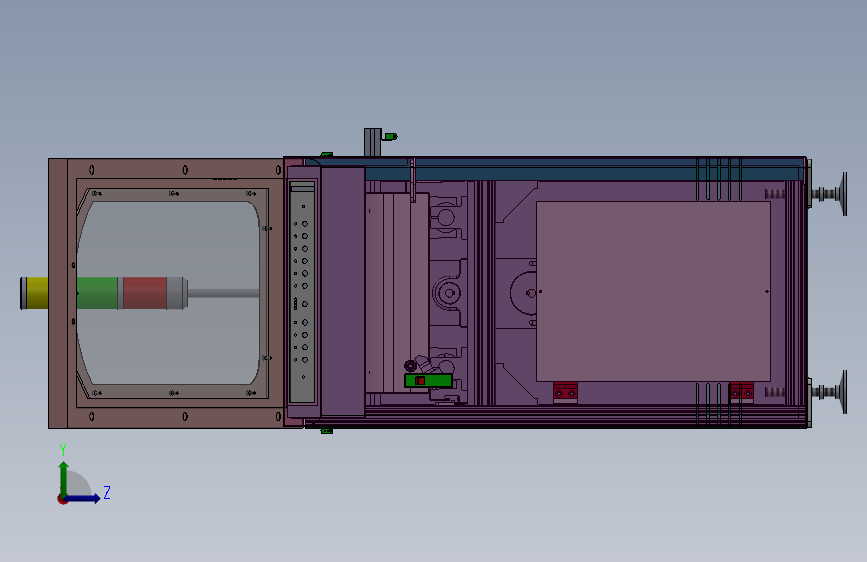Select the transparent window glass of the door
The image size is (867, 562).
tap(169, 293)
